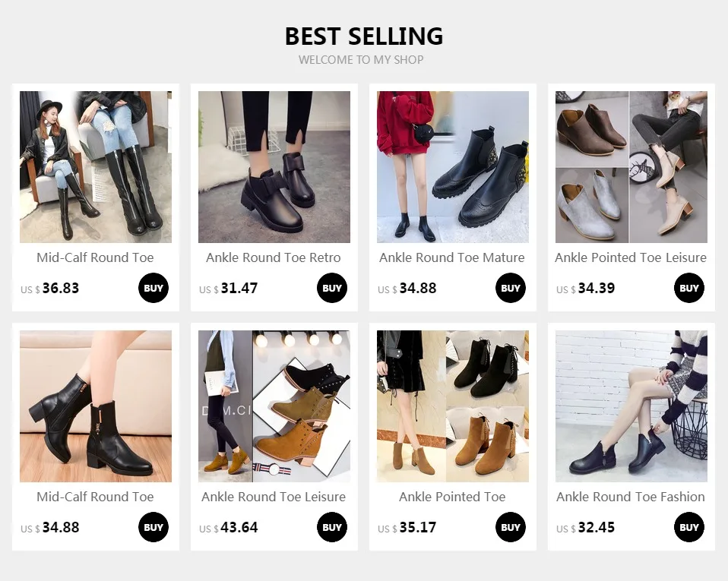Click BUY button for $36.83 boots
This screenshot has height=581, width=728.
pos(154,288)
